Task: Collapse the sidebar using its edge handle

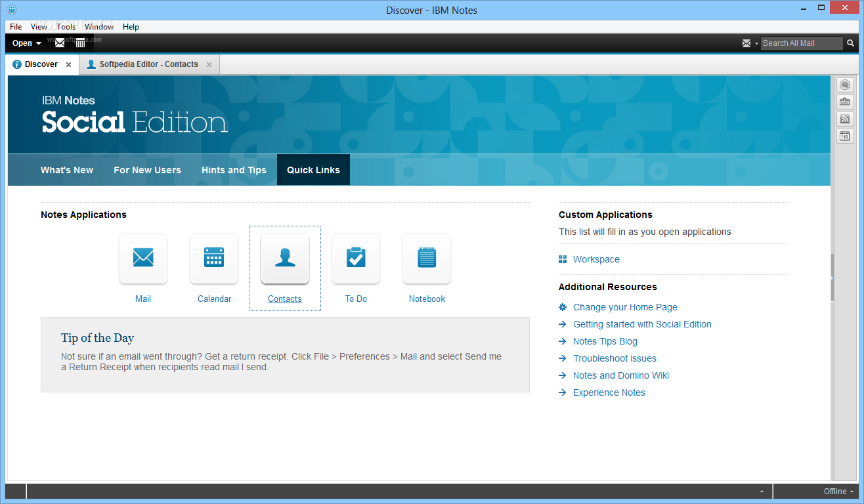Action: 832,278
